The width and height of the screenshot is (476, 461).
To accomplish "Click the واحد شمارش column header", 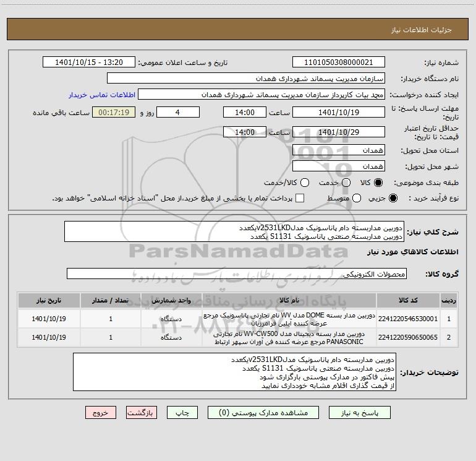I will coord(171,300).
